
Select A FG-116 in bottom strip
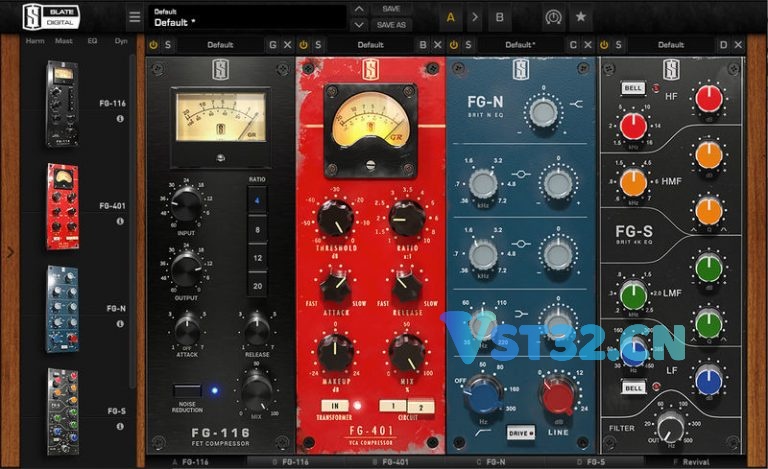[x=191, y=462]
